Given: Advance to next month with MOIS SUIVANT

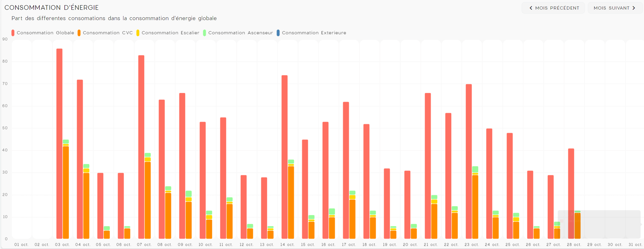Looking at the screenshot, I should pyautogui.click(x=615, y=8).
